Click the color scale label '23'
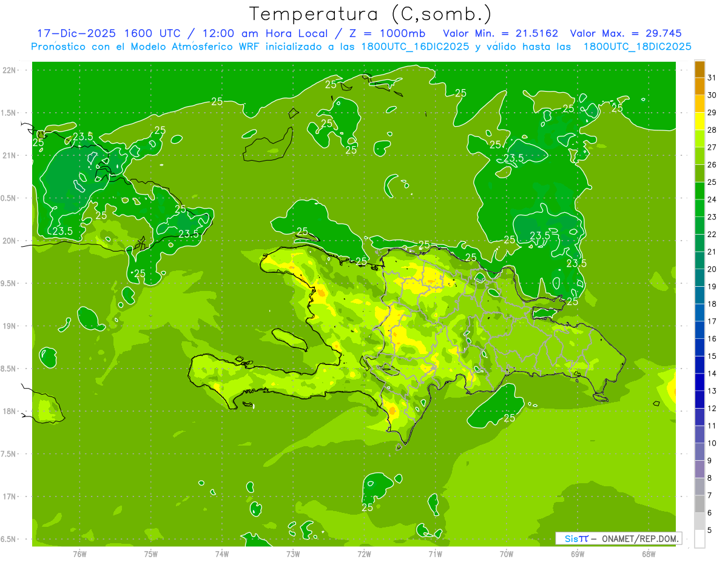Viewport: 728px width, 562px height. point(712,218)
